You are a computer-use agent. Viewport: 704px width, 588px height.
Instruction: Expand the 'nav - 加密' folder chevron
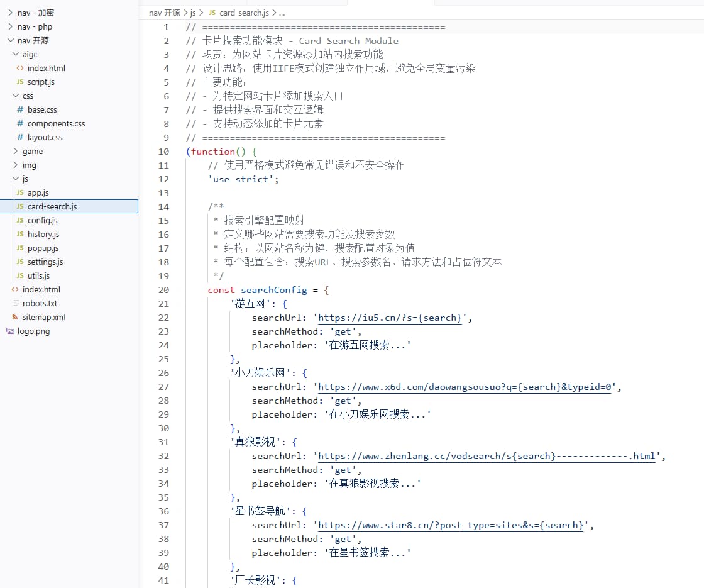(10, 13)
